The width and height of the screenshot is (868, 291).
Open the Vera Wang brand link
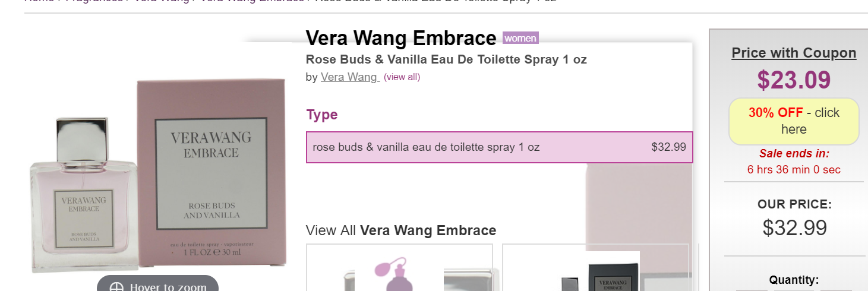349,77
